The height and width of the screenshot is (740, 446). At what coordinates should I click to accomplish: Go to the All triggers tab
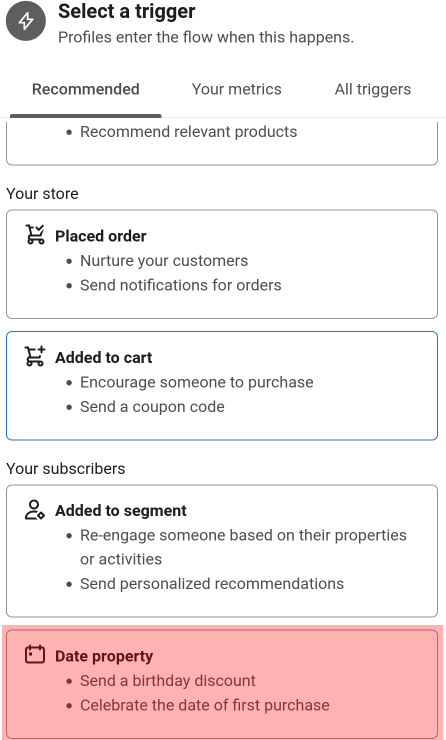coord(373,89)
